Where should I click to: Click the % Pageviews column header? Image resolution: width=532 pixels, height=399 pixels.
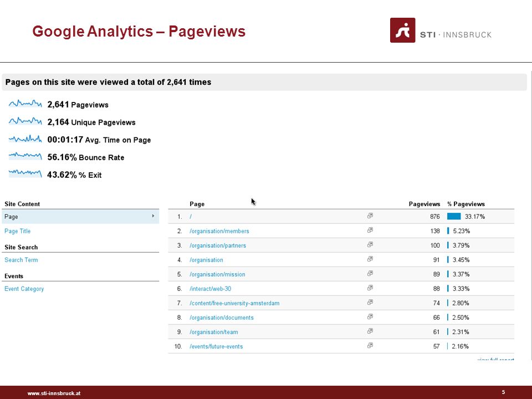[466, 204]
